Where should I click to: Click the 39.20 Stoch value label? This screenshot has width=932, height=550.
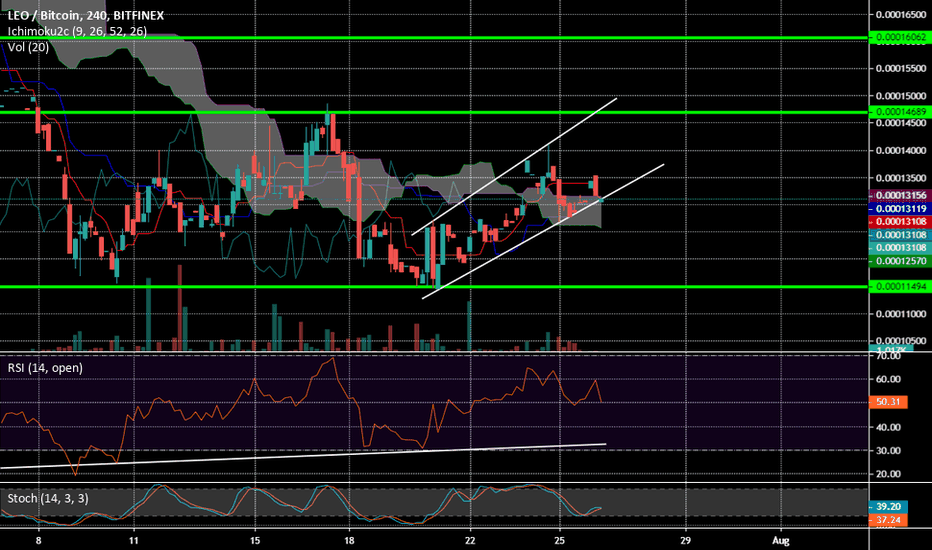888,507
